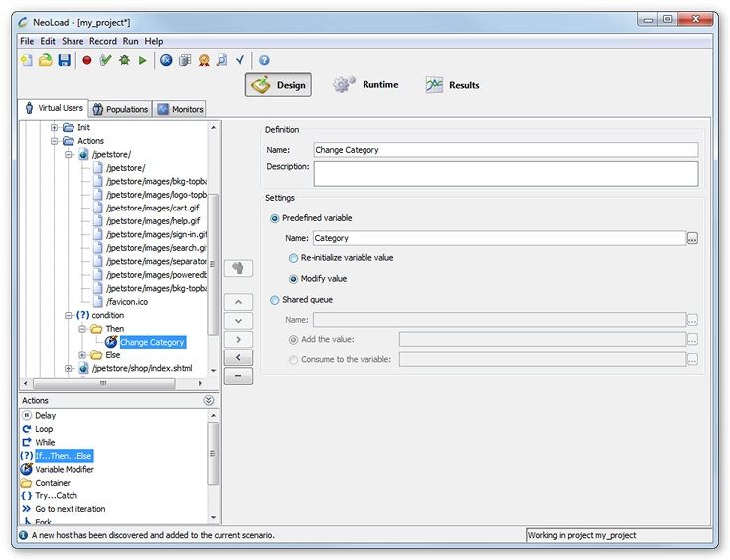This screenshot has width=730, height=560.
Task: Click the green Play scenario icon
Action: (143, 61)
